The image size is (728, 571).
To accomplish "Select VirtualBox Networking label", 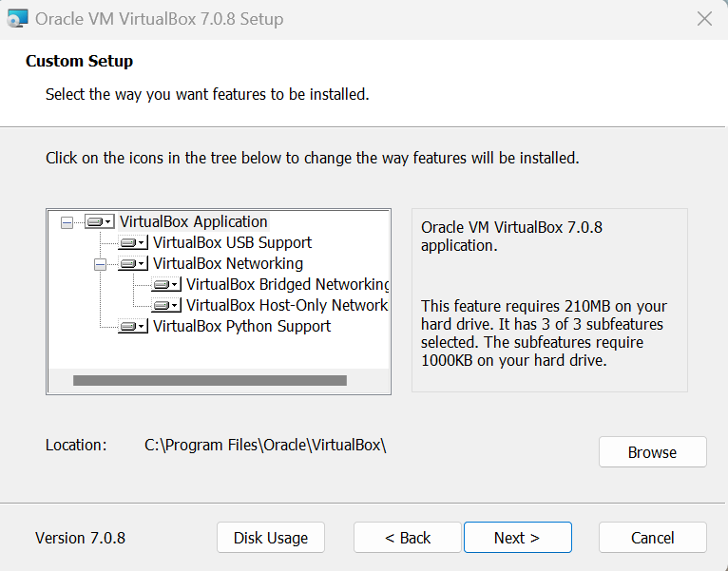I will 228,264.
